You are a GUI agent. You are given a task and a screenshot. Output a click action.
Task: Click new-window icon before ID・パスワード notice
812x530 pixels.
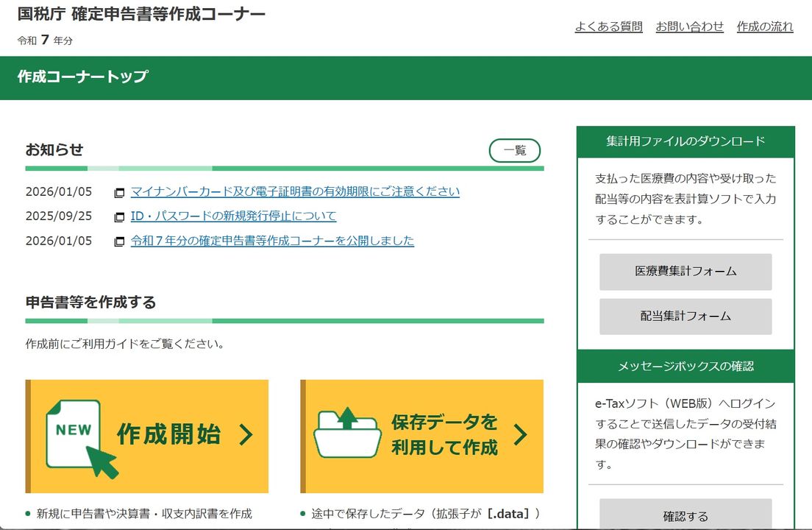119,217
